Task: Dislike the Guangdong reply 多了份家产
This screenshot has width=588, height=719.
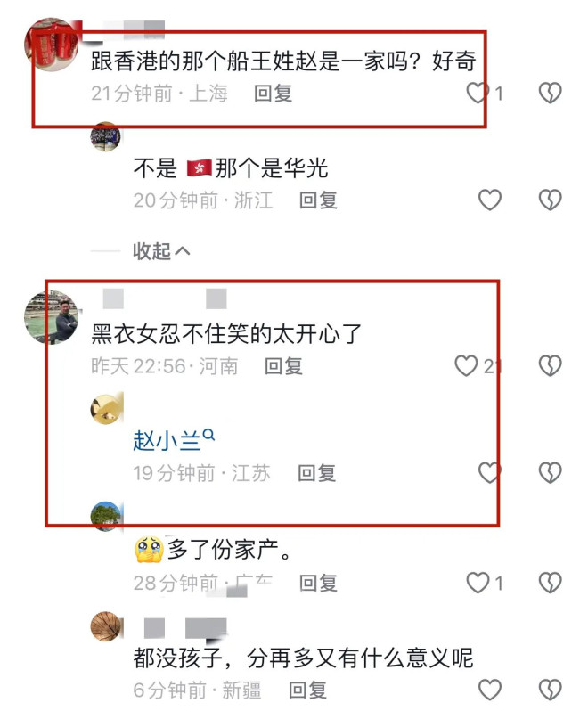Action: click(x=550, y=583)
